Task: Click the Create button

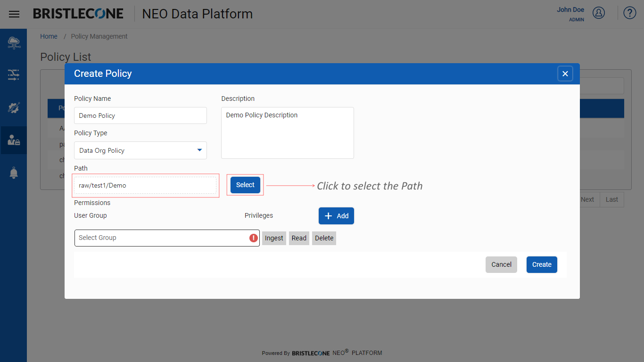Action: click(542, 264)
